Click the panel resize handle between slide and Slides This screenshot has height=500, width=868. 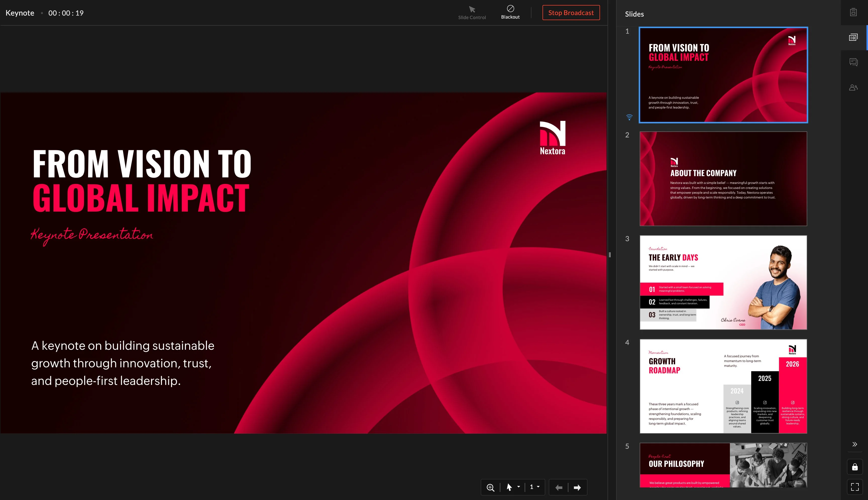tap(610, 255)
